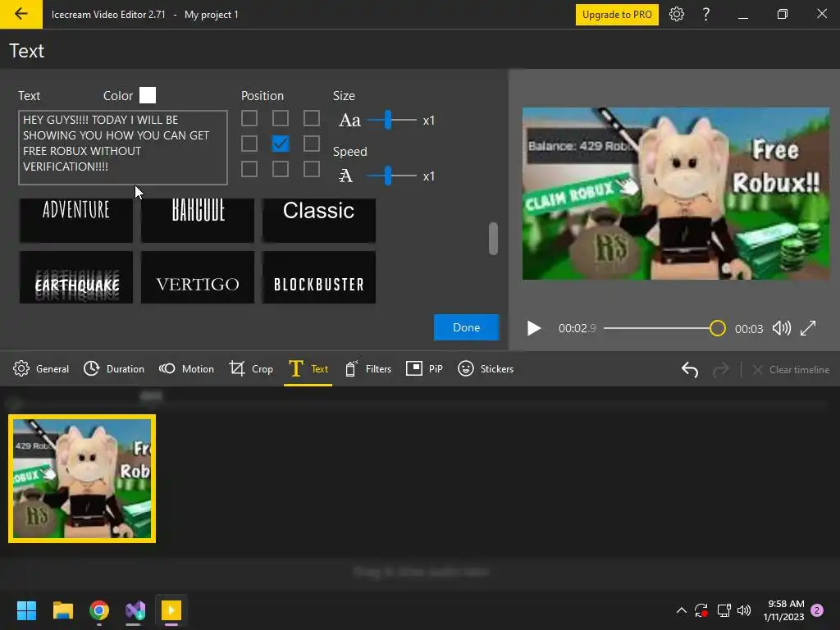Show hidden system tray icons

(x=682, y=610)
